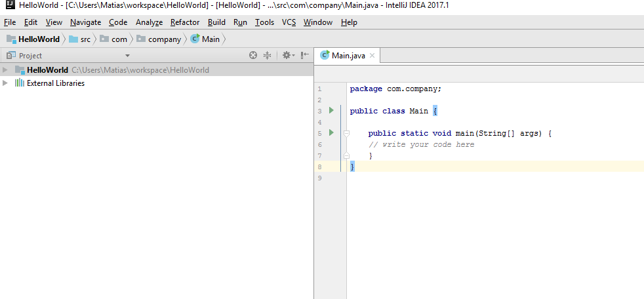Collapse all using the Project panel icon
The width and height of the screenshot is (644, 299).
[x=268, y=56]
